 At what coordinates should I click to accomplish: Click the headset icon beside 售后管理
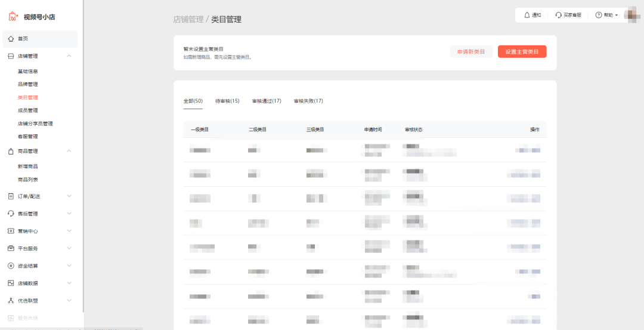[11, 214]
